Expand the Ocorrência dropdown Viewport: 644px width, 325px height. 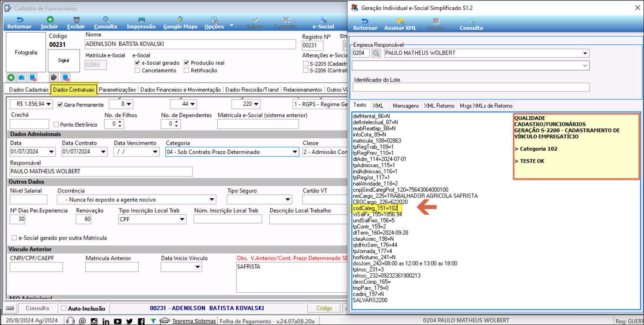click(x=212, y=200)
